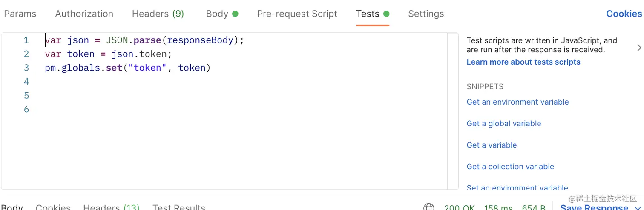Collapse the snippets panel with chevron arrow
Screen dimensions: 644x210
[639, 48]
